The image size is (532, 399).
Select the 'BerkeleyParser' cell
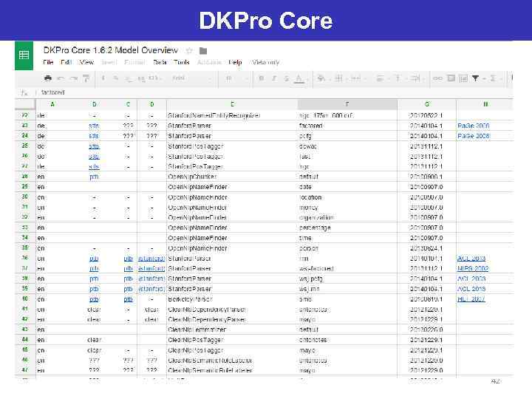[x=232, y=299]
